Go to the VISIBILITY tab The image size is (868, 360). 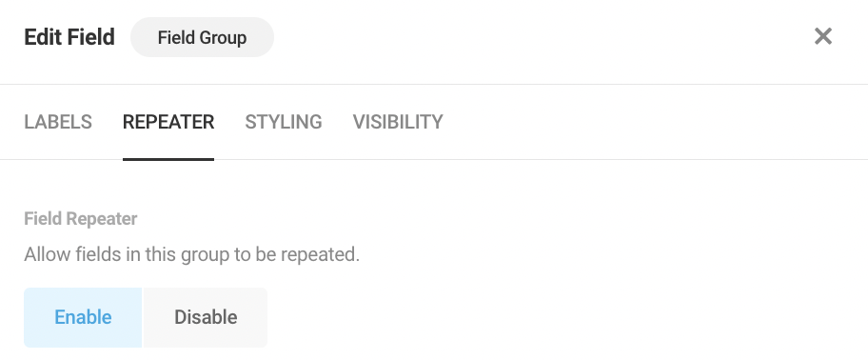coord(398,122)
